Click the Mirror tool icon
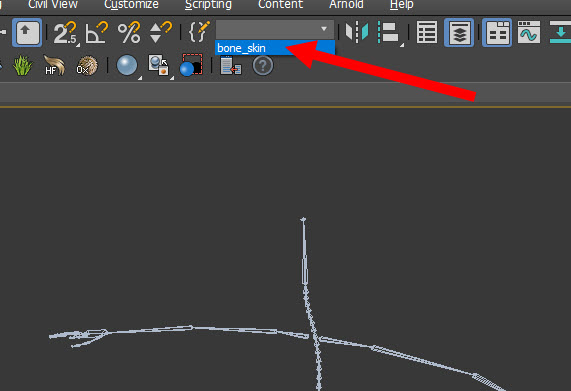This screenshot has height=391, width=571. [357, 32]
